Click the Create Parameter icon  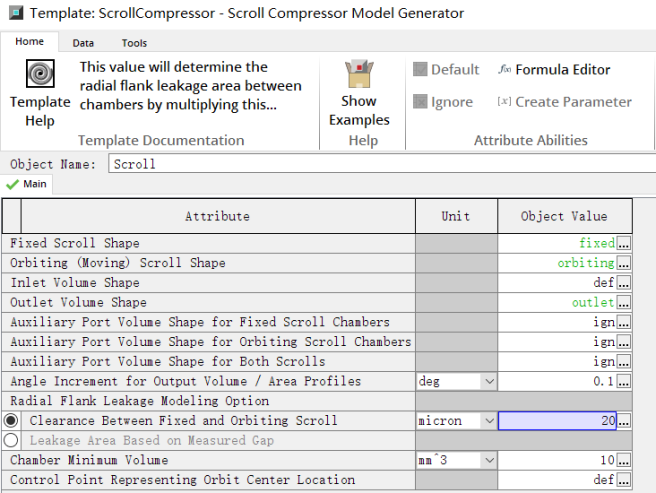click(505, 102)
